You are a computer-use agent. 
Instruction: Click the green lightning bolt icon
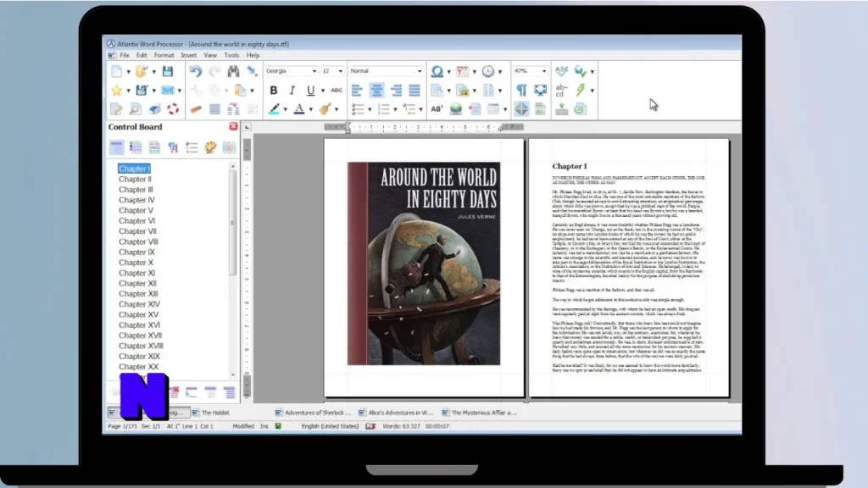pyautogui.click(x=580, y=90)
